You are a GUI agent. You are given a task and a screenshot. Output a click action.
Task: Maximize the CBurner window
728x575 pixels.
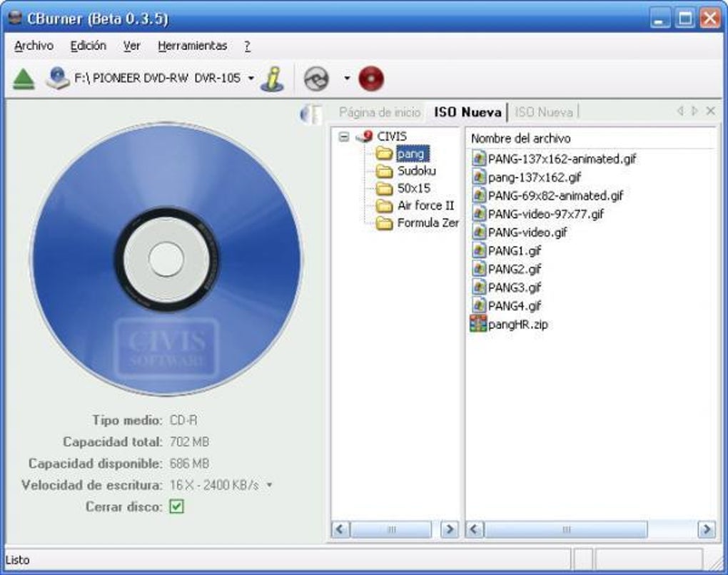click(685, 19)
